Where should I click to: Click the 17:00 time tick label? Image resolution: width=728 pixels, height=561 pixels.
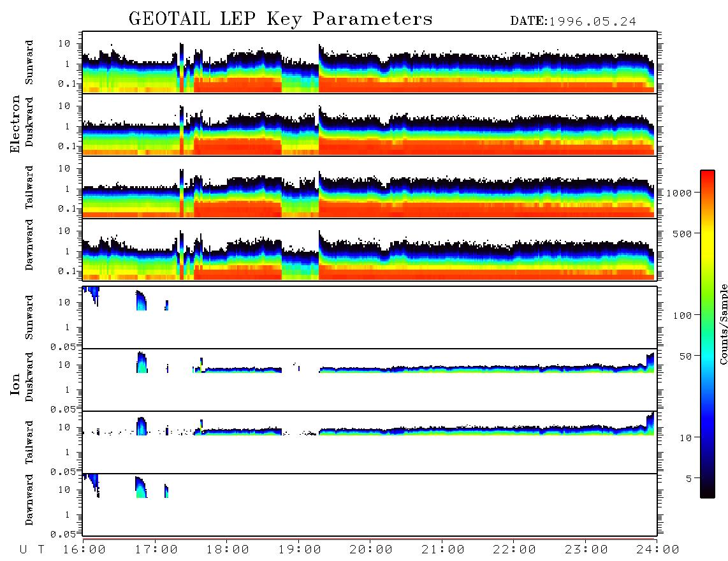tap(156, 550)
